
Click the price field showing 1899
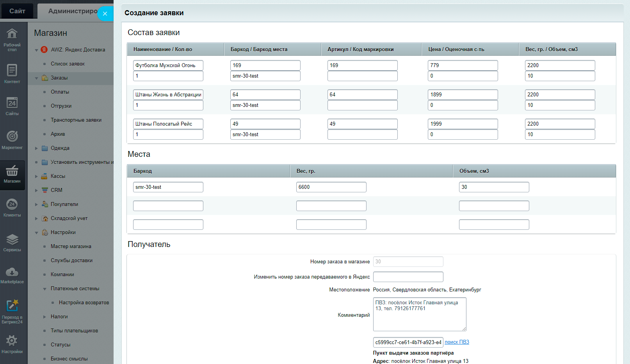(463, 94)
